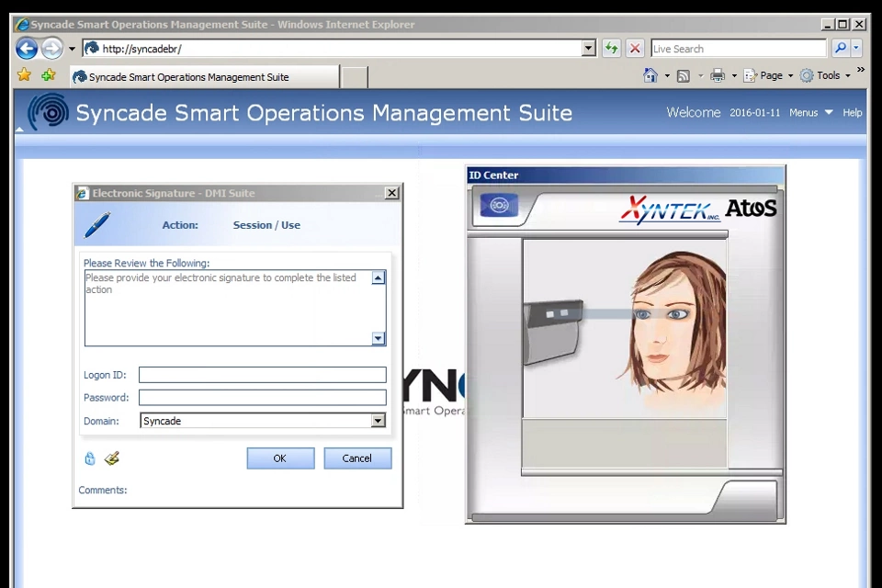Click the Live Search box
Screen dimensions: 882x588
[x=738, y=49]
